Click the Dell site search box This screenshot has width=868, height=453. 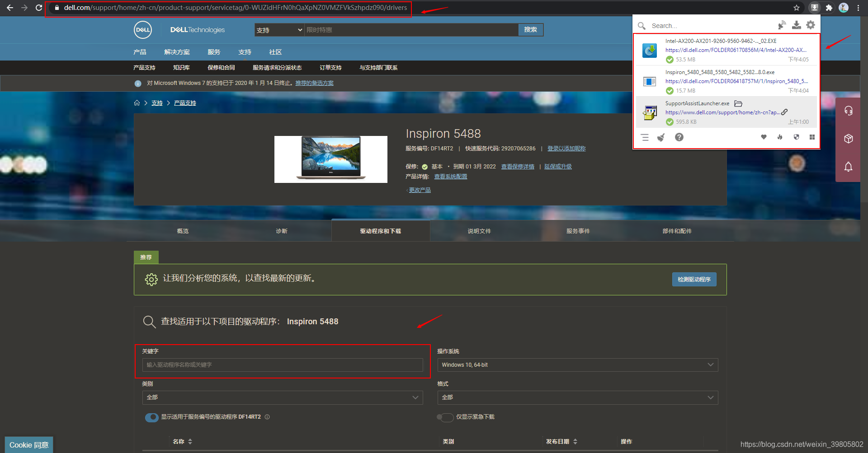click(411, 30)
